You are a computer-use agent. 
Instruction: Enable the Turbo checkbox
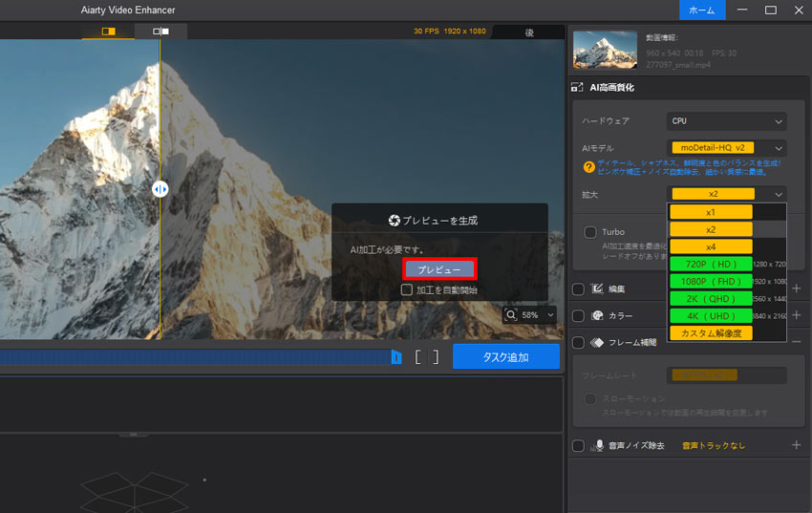pos(590,232)
